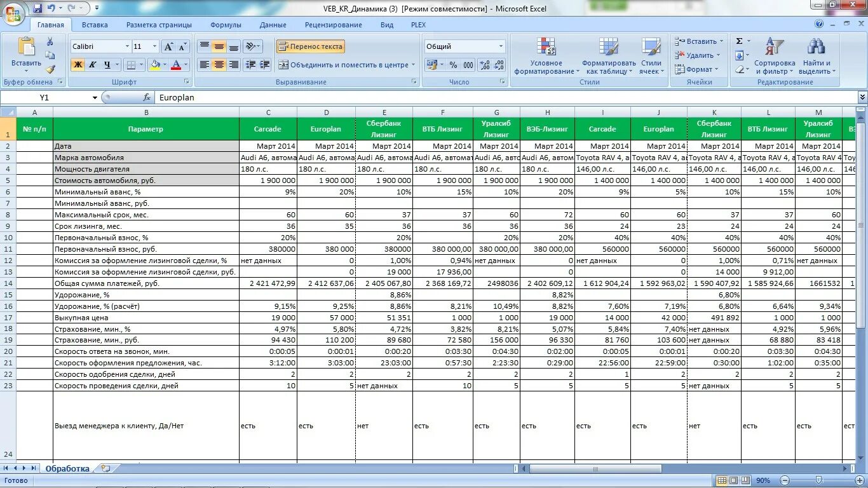Click Удалить in the Ячейки group
Viewport: 868px width, 488px height.
pos(697,55)
